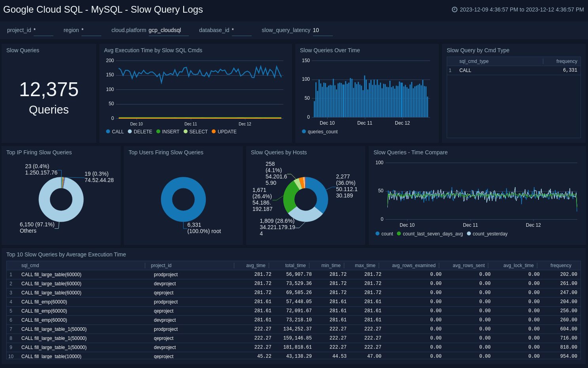Click the count legend color dot

tap(377, 233)
